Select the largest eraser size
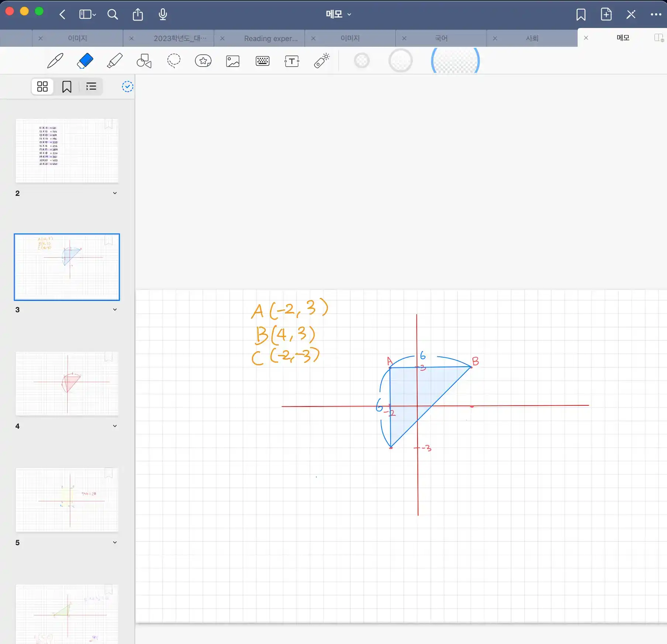The height and width of the screenshot is (644, 667). point(455,61)
